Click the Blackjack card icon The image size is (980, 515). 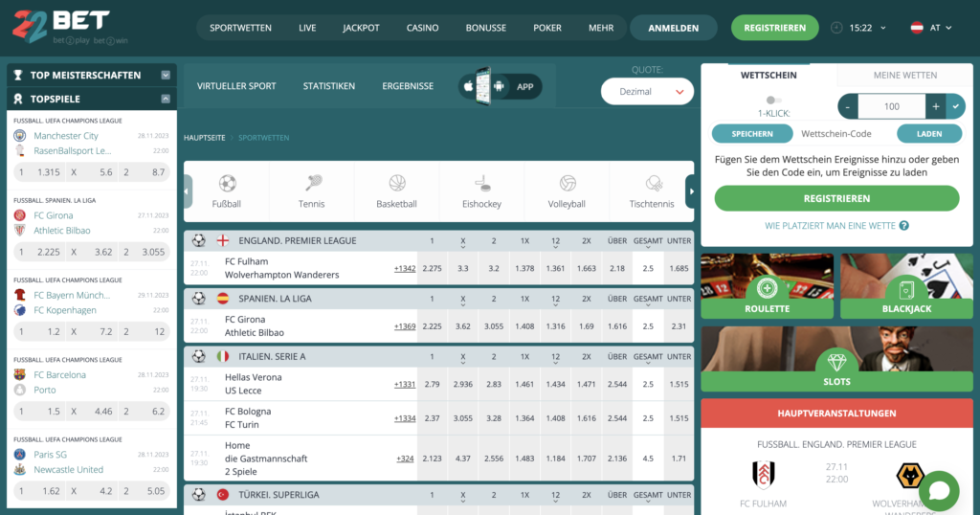point(906,289)
